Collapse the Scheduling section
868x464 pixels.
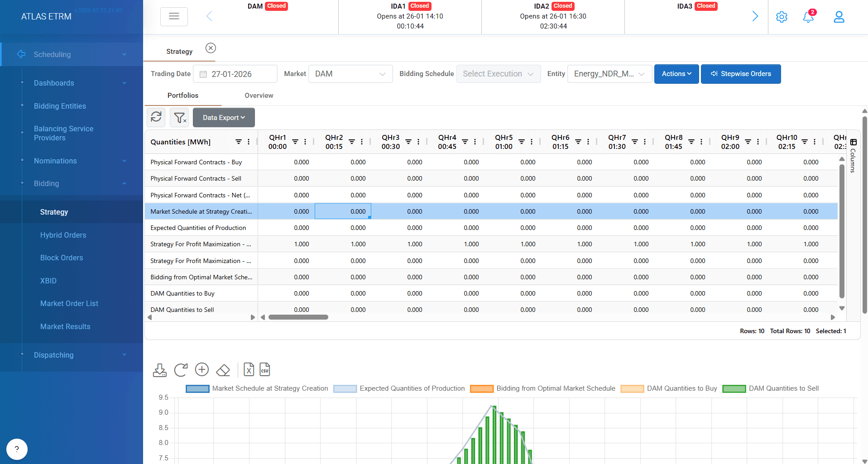click(72, 54)
